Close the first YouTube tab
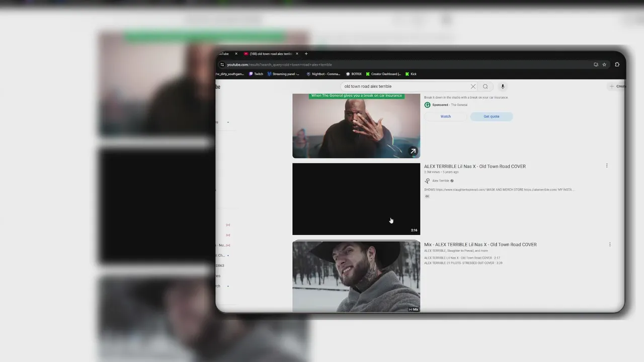The width and height of the screenshot is (644, 362). click(x=236, y=54)
